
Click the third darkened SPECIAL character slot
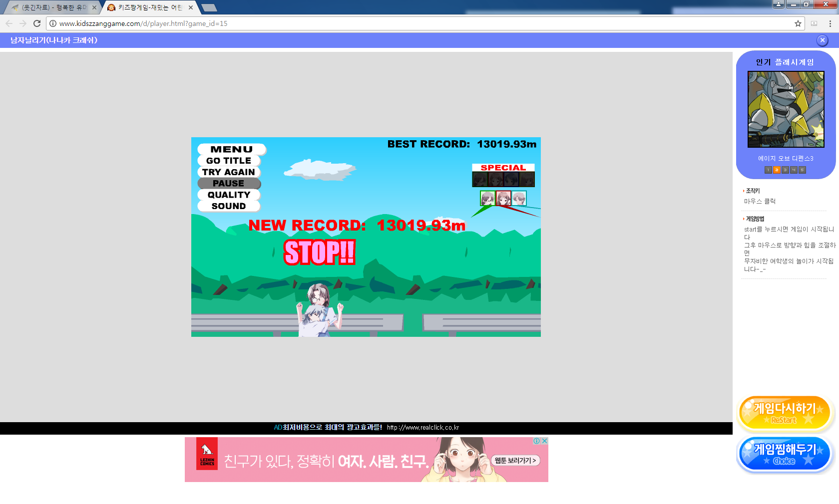[x=511, y=179]
